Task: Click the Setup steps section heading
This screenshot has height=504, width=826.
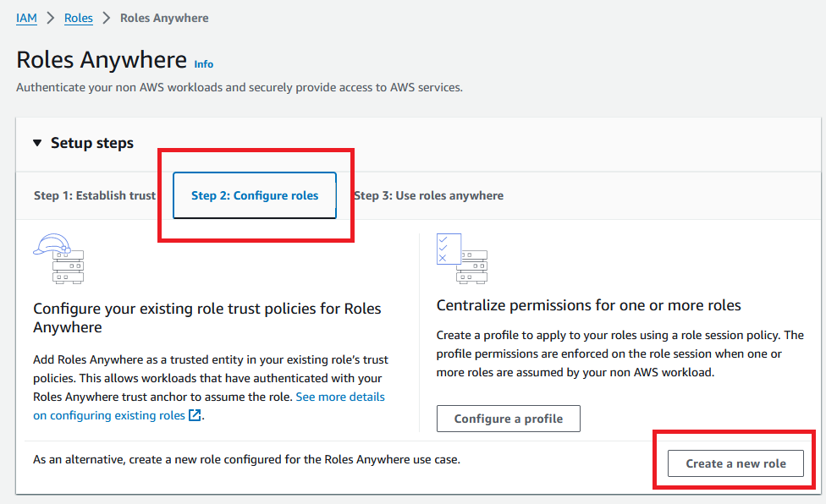Action: click(x=92, y=143)
